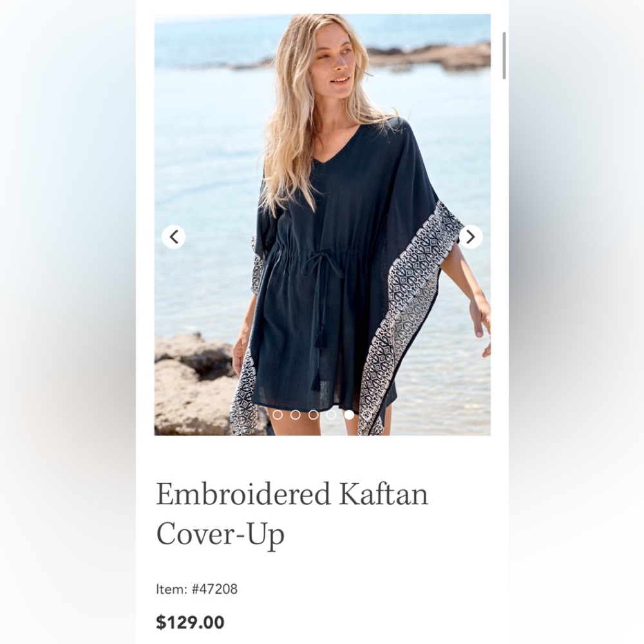The width and height of the screenshot is (644, 644).
Task: Select the third carousel dot indicator
Action: (x=314, y=415)
